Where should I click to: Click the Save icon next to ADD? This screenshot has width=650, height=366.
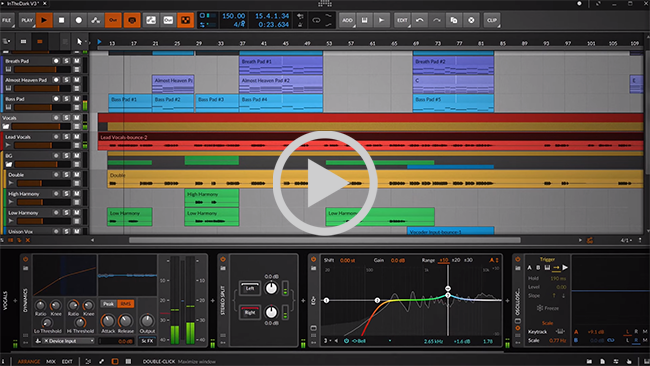[x=364, y=20]
